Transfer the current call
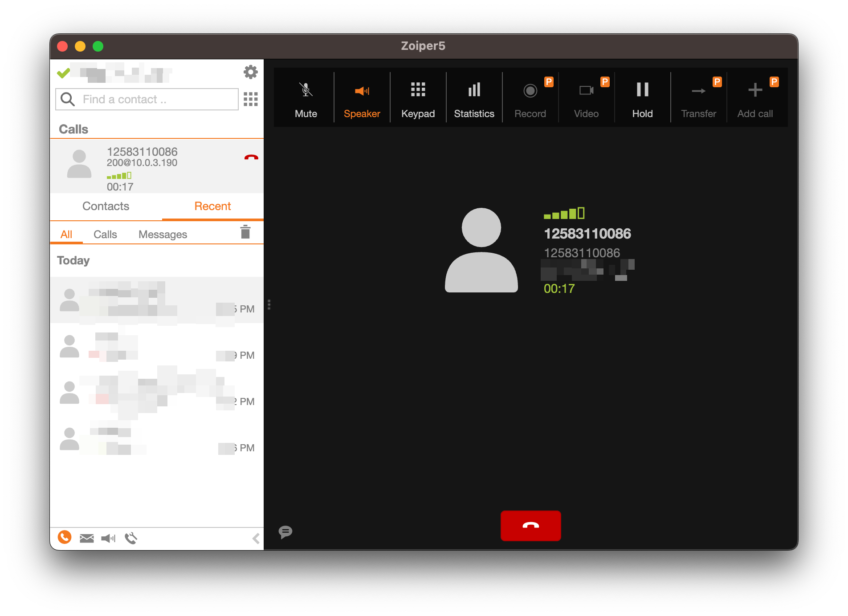Image resolution: width=848 pixels, height=616 pixels. pyautogui.click(x=698, y=97)
